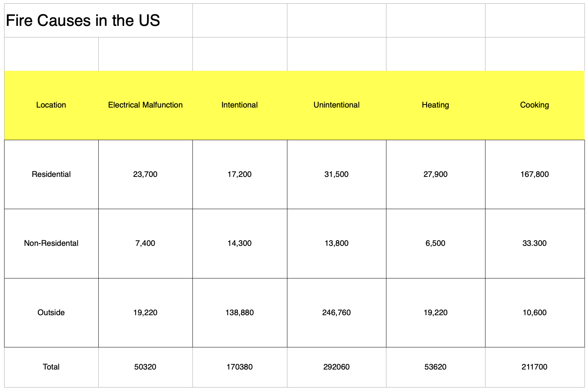This screenshot has width=586, height=392.
Task: Click the Residential row label cell
Action: [51, 174]
